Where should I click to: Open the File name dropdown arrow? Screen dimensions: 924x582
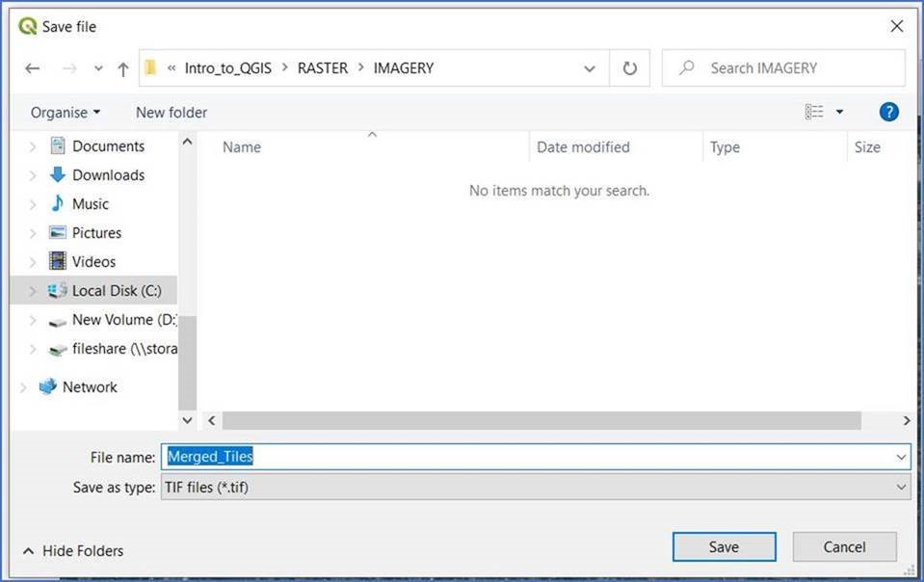[x=901, y=457]
